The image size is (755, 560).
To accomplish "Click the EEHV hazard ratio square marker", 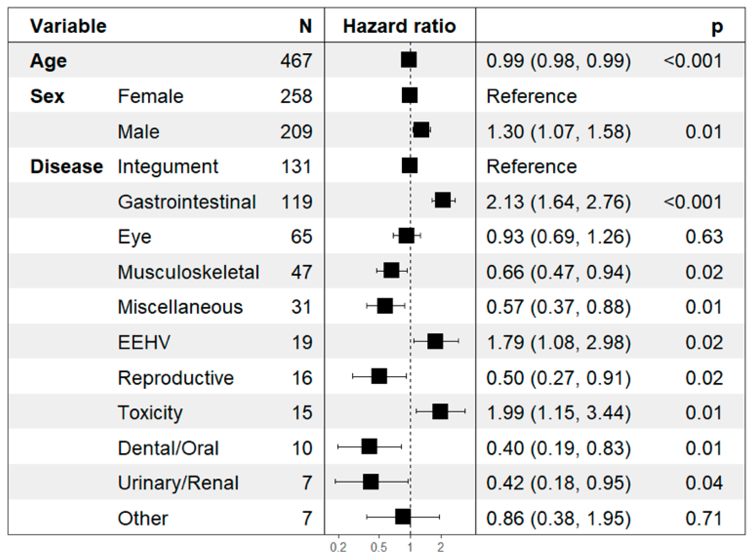I will [435, 341].
